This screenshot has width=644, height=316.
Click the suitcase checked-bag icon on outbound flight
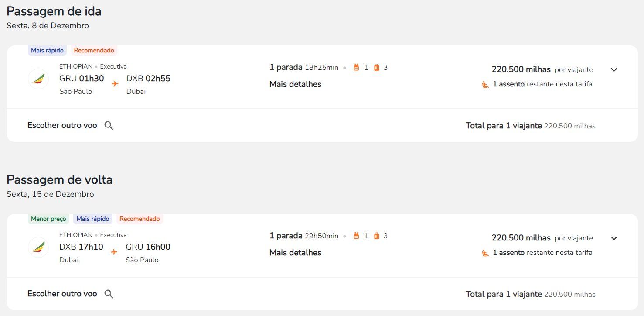tap(377, 67)
